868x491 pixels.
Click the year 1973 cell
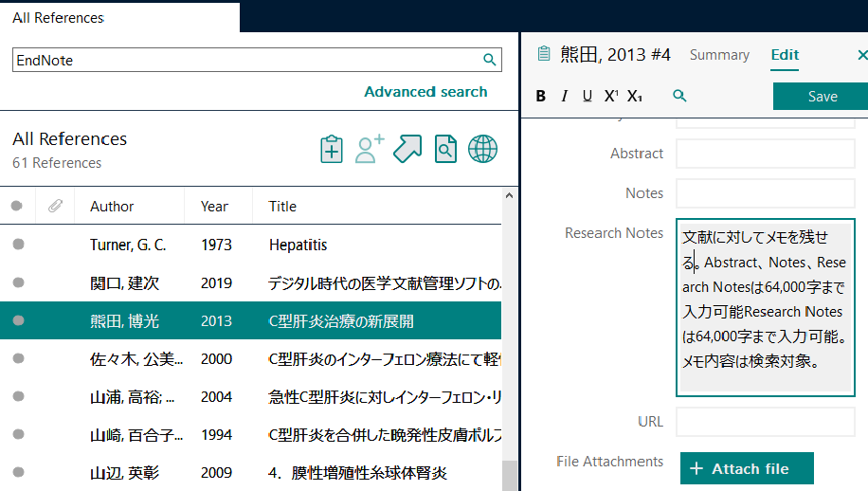[x=216, y=245]
